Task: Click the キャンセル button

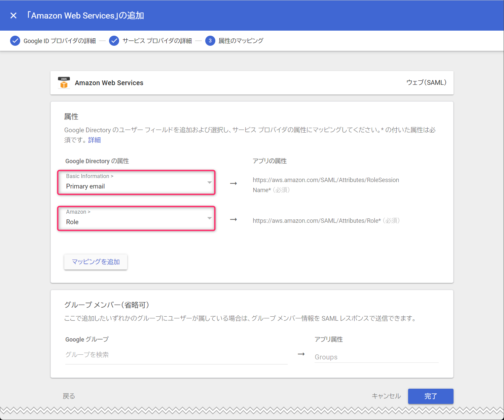Action: (x=386, y=396)
